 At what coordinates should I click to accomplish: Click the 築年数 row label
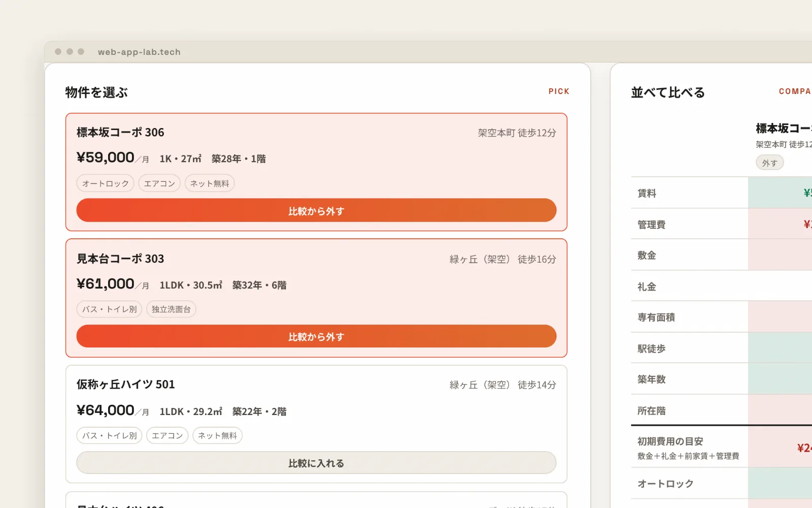(651, 379)
